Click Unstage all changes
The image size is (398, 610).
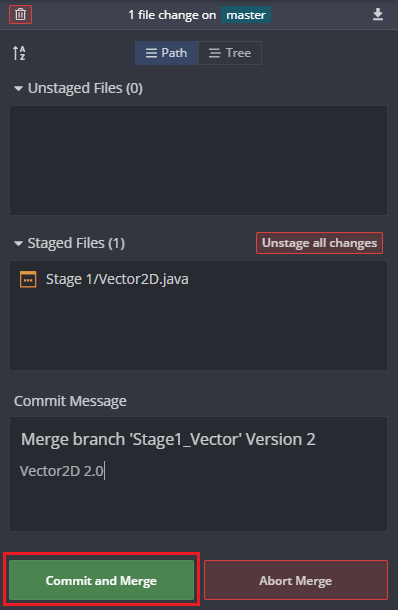coord(319,243)
